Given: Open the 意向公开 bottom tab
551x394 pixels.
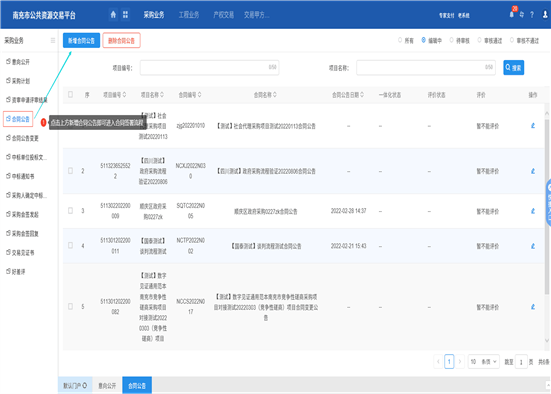Looking at the screenshot, I should click(107, 386).
